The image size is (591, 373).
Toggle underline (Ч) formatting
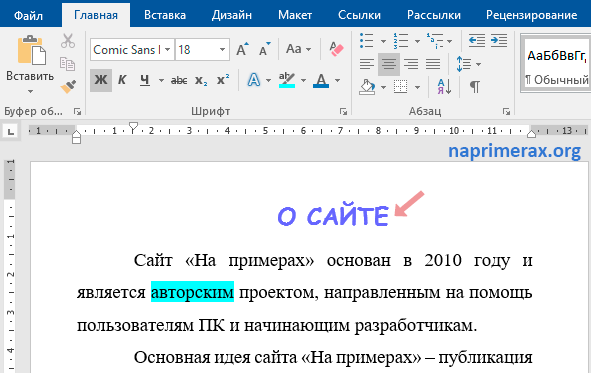coord(145,80)
